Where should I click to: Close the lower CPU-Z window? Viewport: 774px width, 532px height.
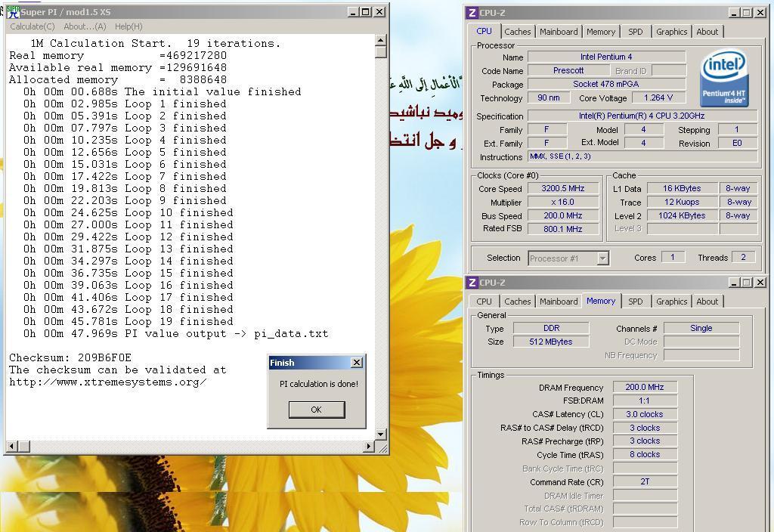(760, 283)
